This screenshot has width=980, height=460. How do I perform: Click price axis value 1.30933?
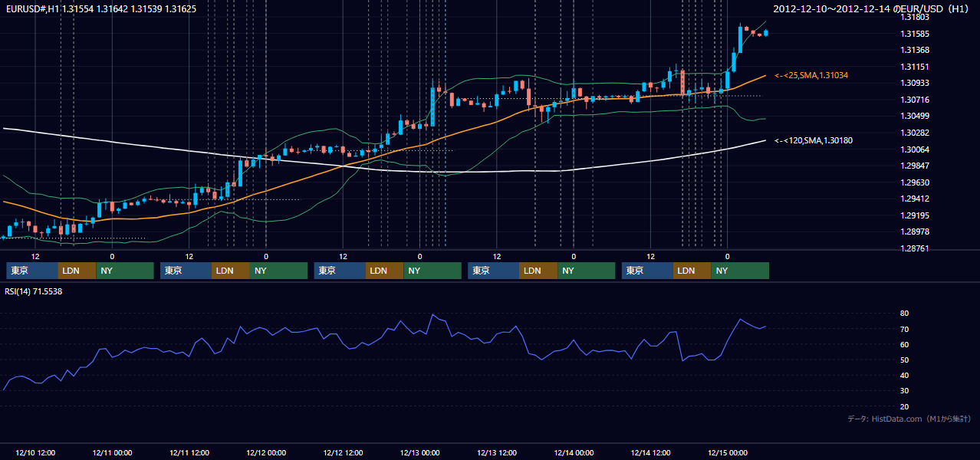tap(915, 83)
